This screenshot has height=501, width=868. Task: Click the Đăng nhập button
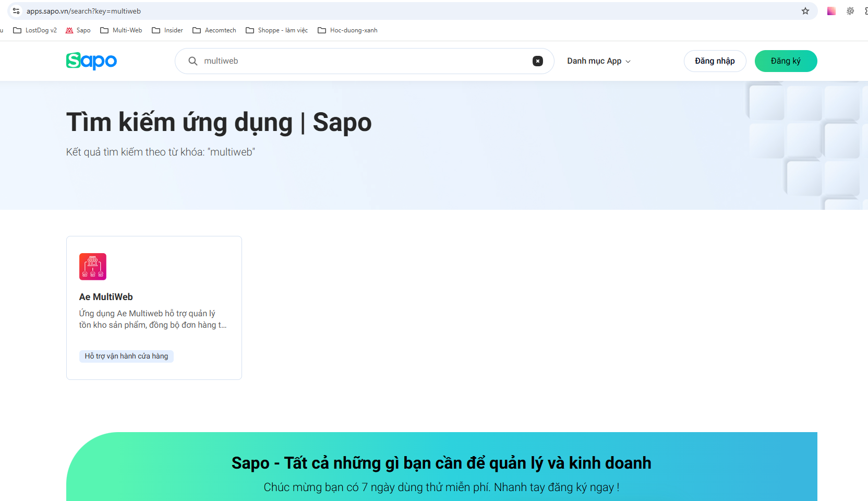(715, 61)
